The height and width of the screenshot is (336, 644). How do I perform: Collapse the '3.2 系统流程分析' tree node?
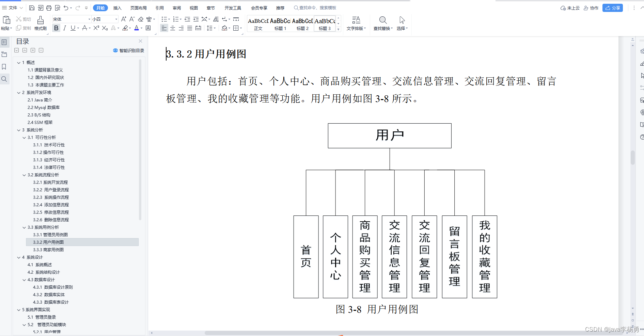tap(24, 175)
